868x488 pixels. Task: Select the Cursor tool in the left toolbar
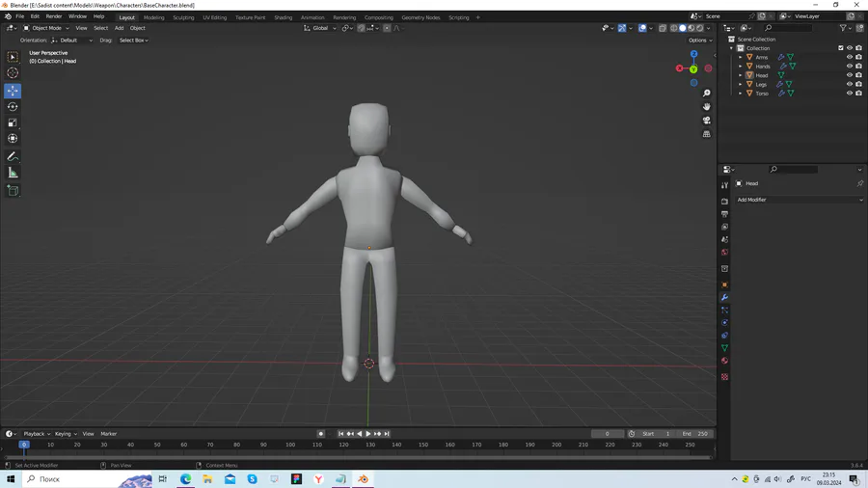click(x=13, y=73)
